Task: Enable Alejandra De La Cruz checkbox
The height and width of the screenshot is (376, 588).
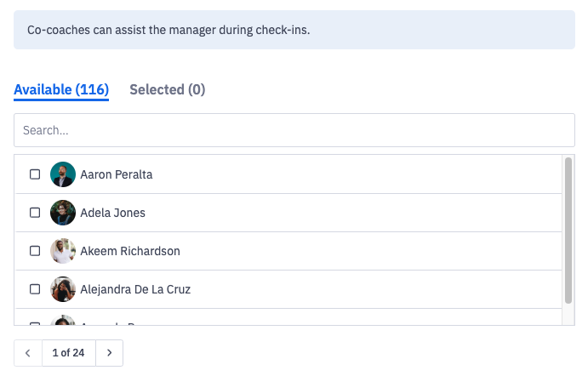Action: click(x=35, y=289)
